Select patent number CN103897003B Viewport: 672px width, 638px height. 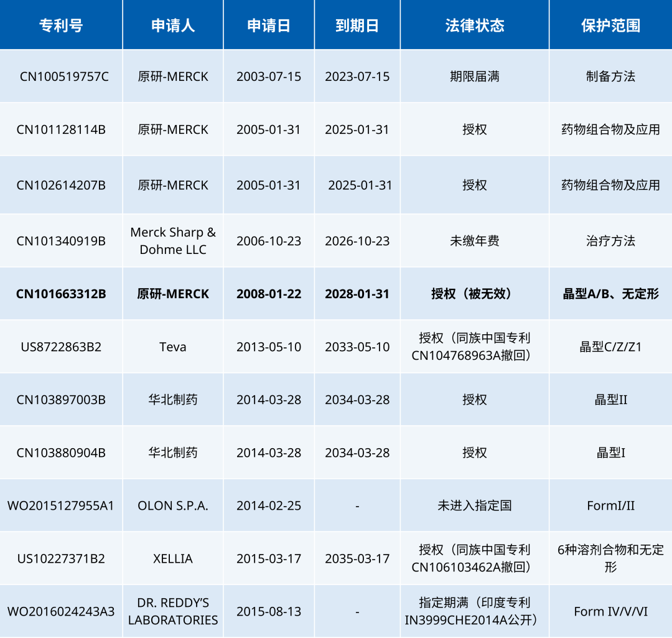pyautogui.click(x=61, y=400)
